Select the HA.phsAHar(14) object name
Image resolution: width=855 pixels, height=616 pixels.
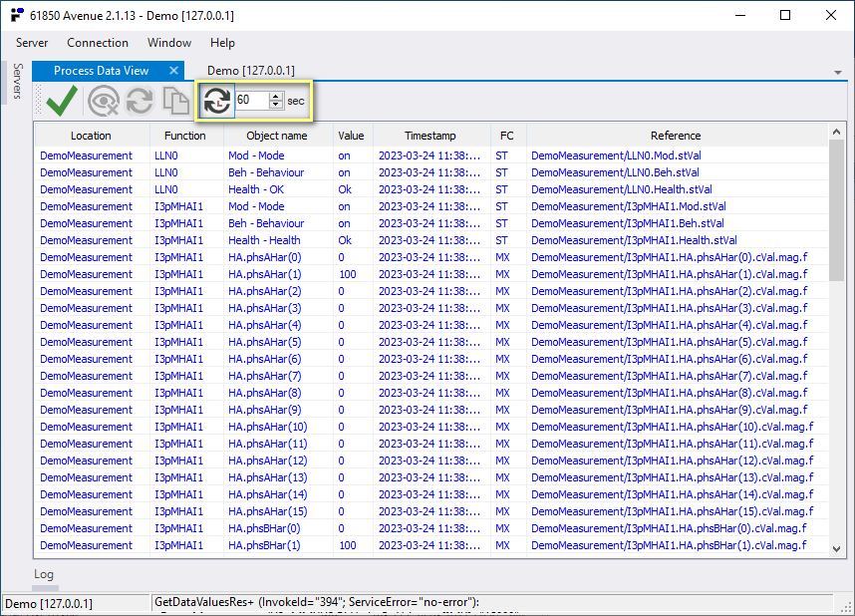(x=268, y=493)
